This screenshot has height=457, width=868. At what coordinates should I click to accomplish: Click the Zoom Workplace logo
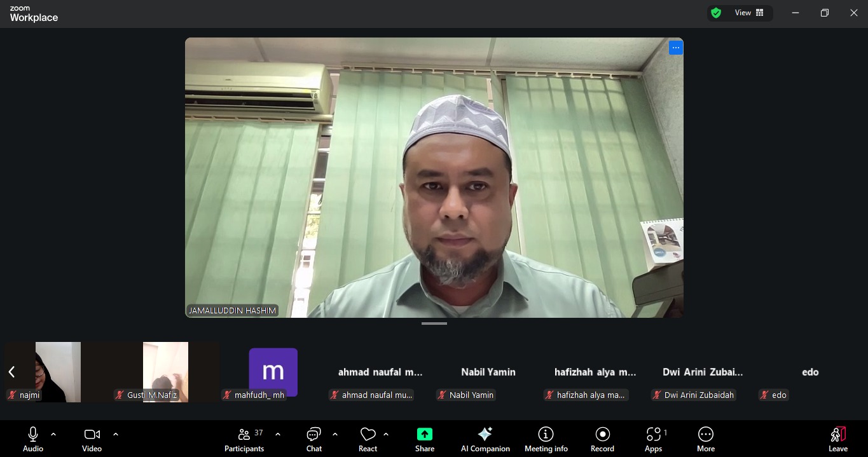pyautogui.click(x=34, y=14)
